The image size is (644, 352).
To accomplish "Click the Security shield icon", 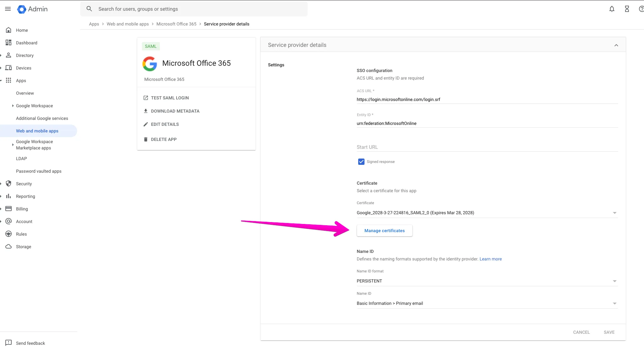I will pyautogui.click(x=8, y=183).
